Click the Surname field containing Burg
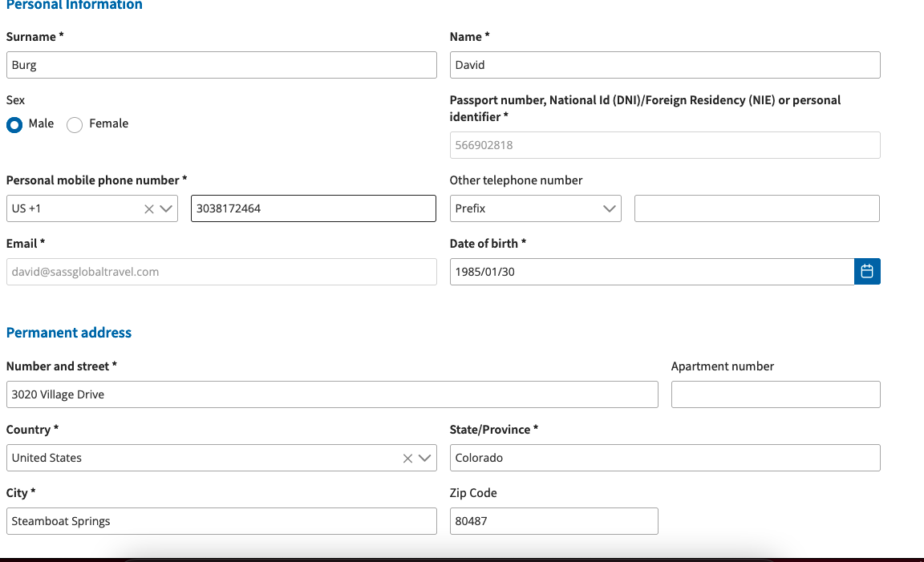924x562 pixels. coord(221,65)
